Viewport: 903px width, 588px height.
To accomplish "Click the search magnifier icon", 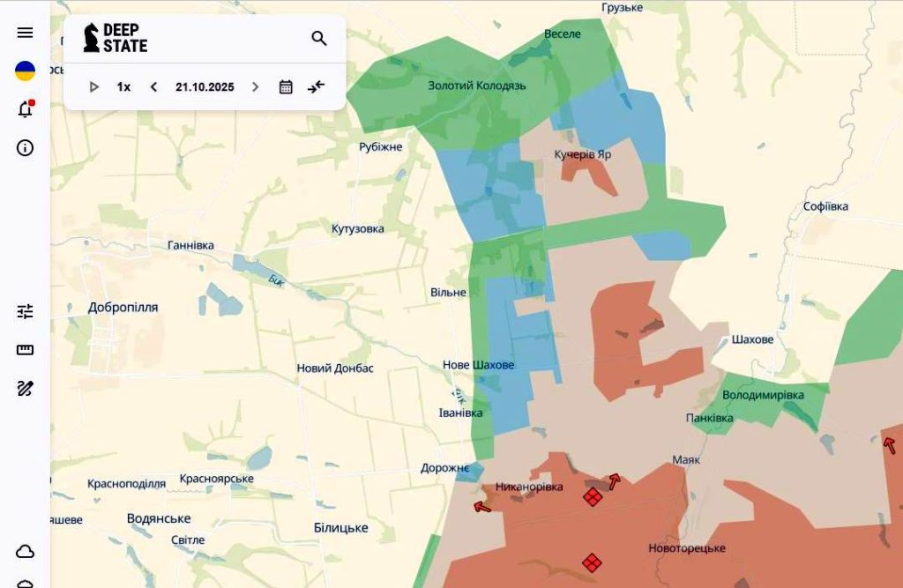I will (x=319, y=38).
